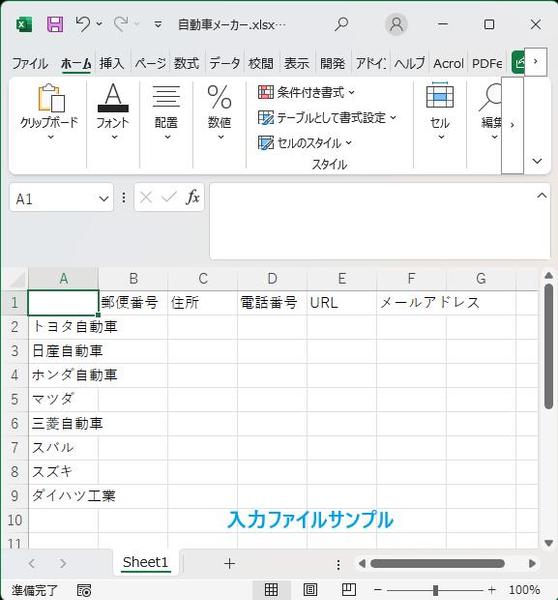Screen dimensions: 558x600
Task: Open the 開発 tab
Action: point(333,64)
